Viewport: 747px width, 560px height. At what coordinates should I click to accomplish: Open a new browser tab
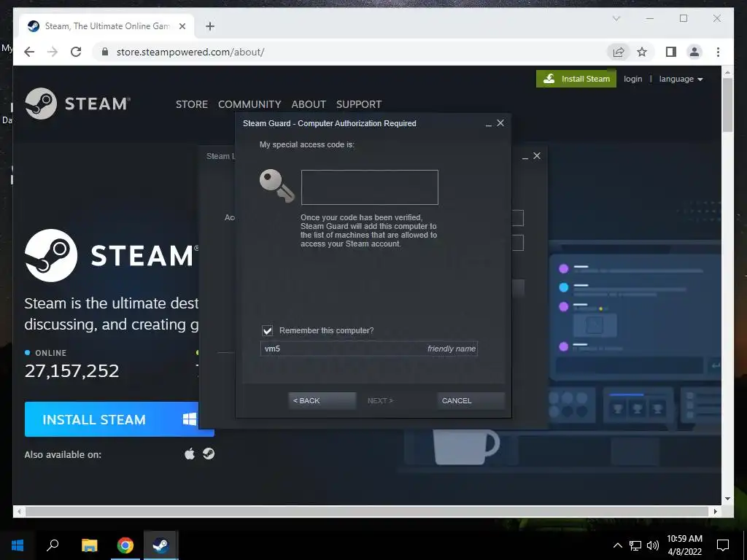[210, 26]
